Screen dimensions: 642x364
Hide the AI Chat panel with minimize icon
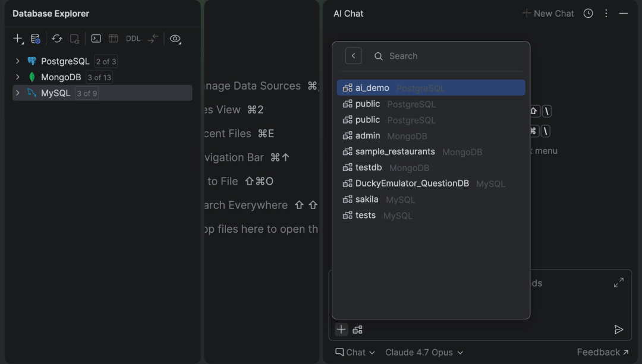click(x=624, y=14)
